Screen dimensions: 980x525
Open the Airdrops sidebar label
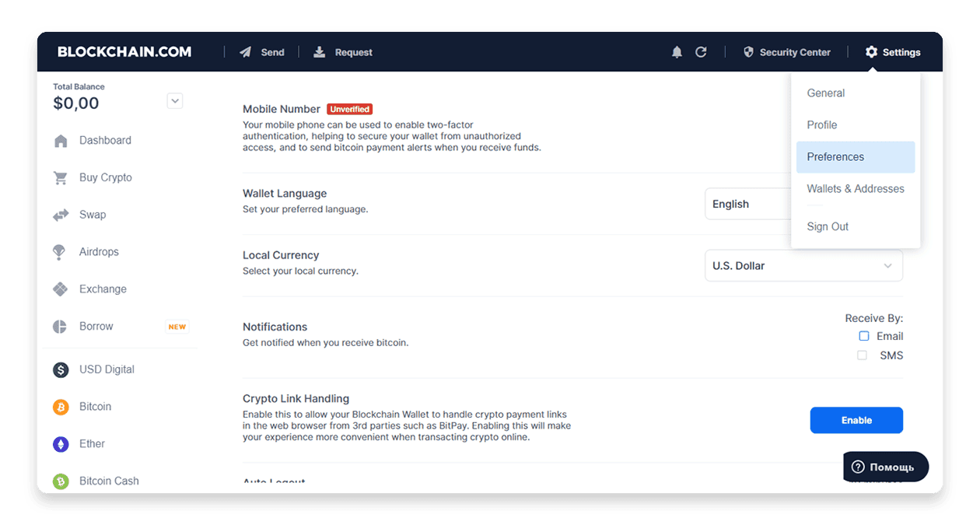pos(99,252)
